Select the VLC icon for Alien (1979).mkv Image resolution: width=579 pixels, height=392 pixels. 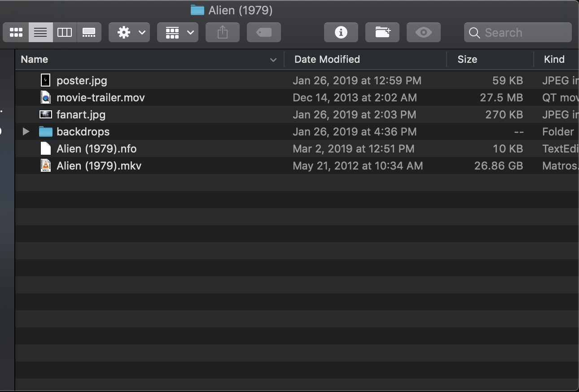(45, 166)
